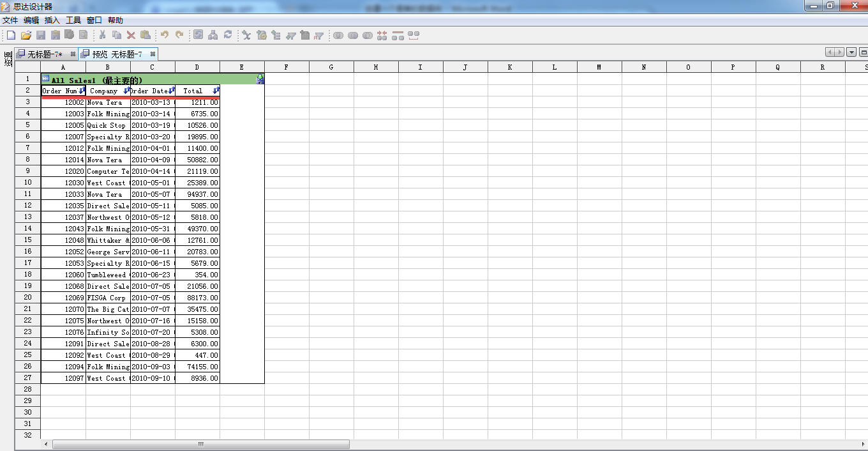Select column header M
The width and height of the screenshot is (868, 451).
[599, 67]
